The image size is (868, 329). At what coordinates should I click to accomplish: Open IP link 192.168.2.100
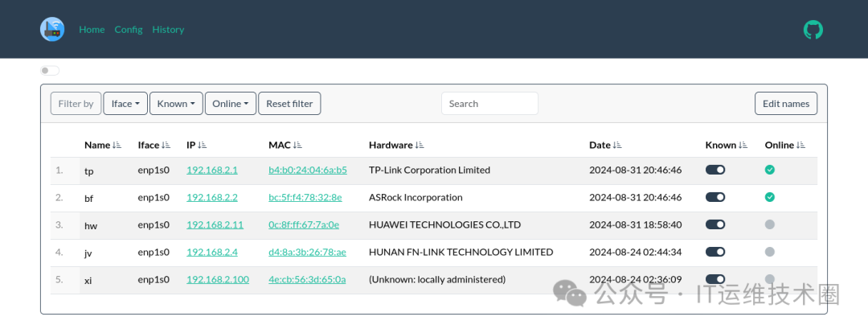pos(218,279)
